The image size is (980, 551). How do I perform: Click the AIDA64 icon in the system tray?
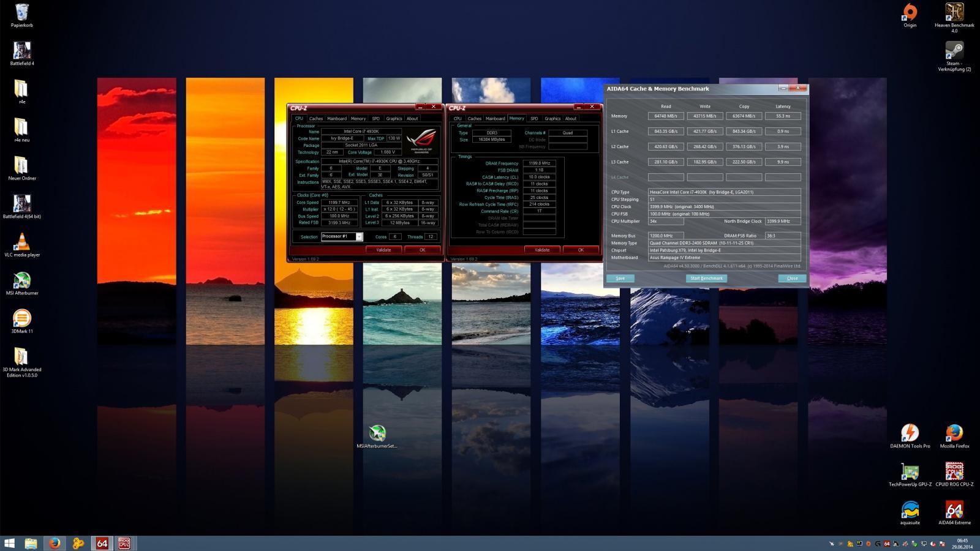click(x=886, y=544)
